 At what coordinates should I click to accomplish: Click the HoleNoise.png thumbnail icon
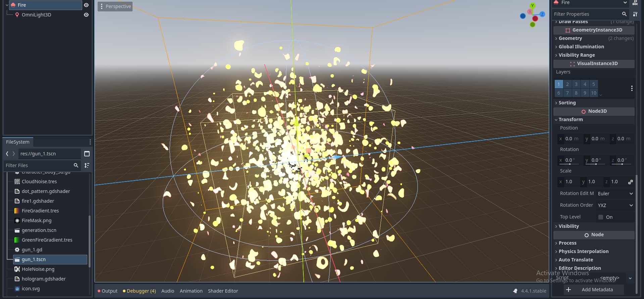[x=17, y=269]
